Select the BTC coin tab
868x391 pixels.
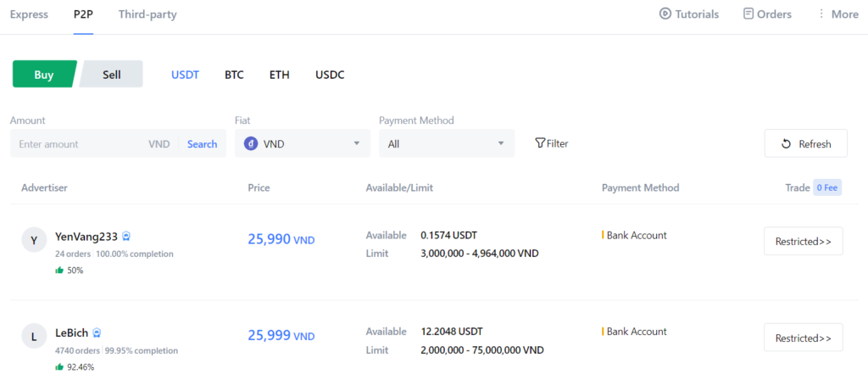234,75
